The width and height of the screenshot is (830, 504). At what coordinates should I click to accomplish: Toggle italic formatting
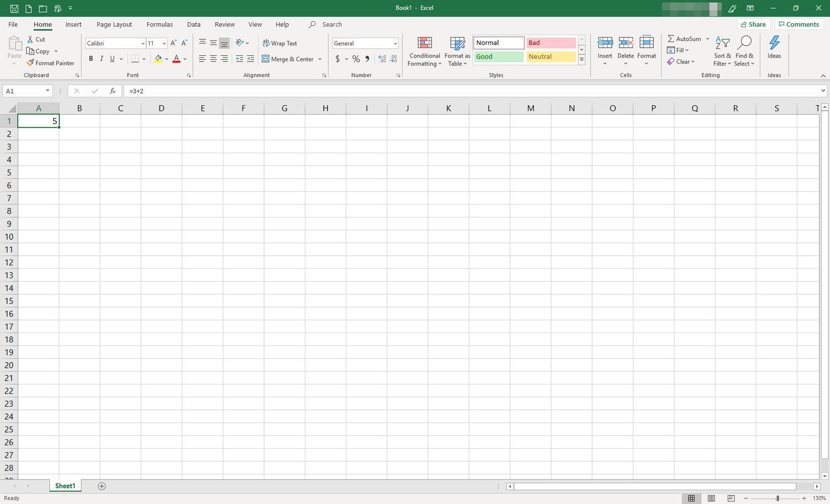pos(102,59)
